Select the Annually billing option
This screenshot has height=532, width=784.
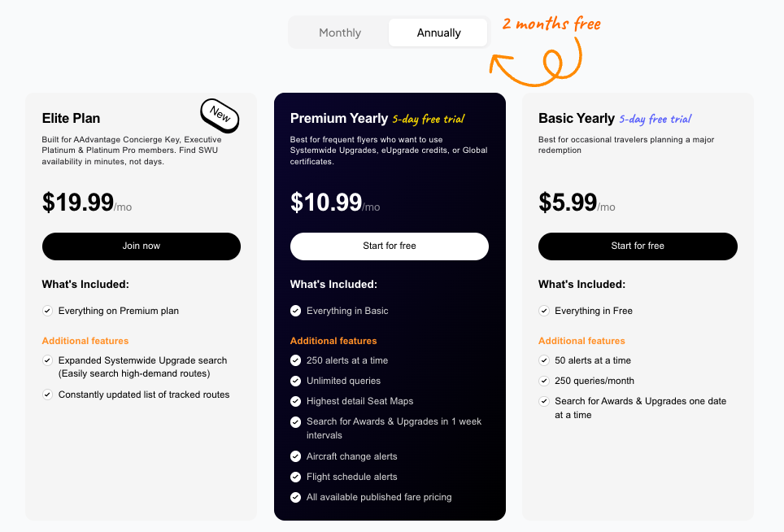[x=438, y=33]
